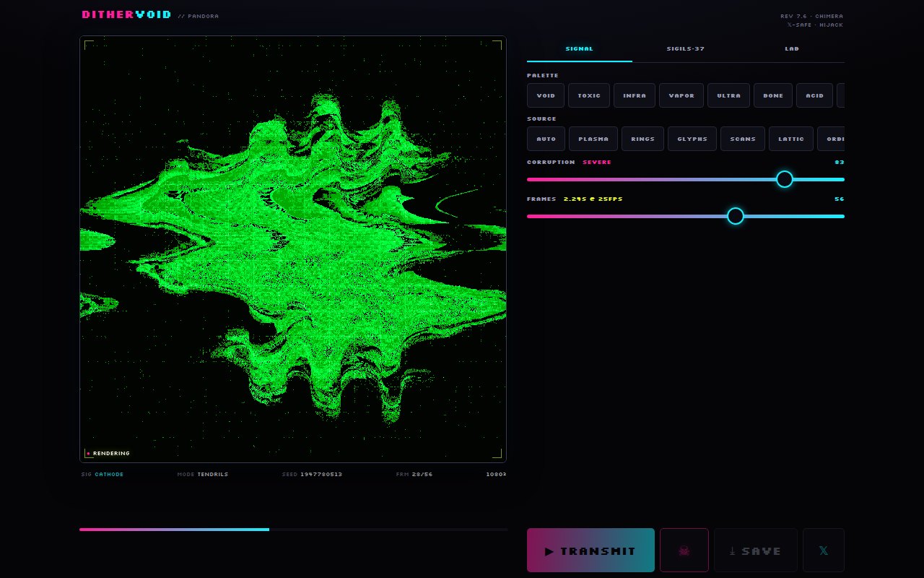This screenshot has width=924, height=578.
Task: Choose GLYPHS as the source
Action: coord(692,139)
